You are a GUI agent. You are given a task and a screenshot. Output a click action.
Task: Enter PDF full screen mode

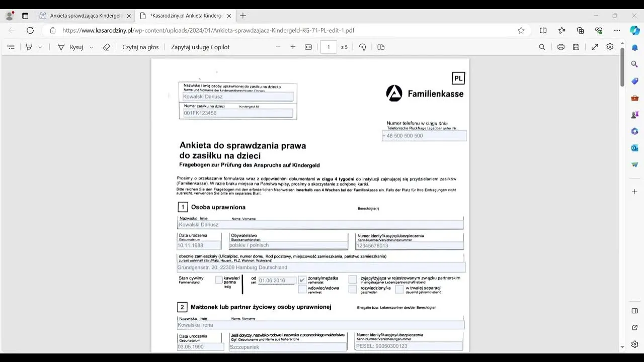pos(595,47)
